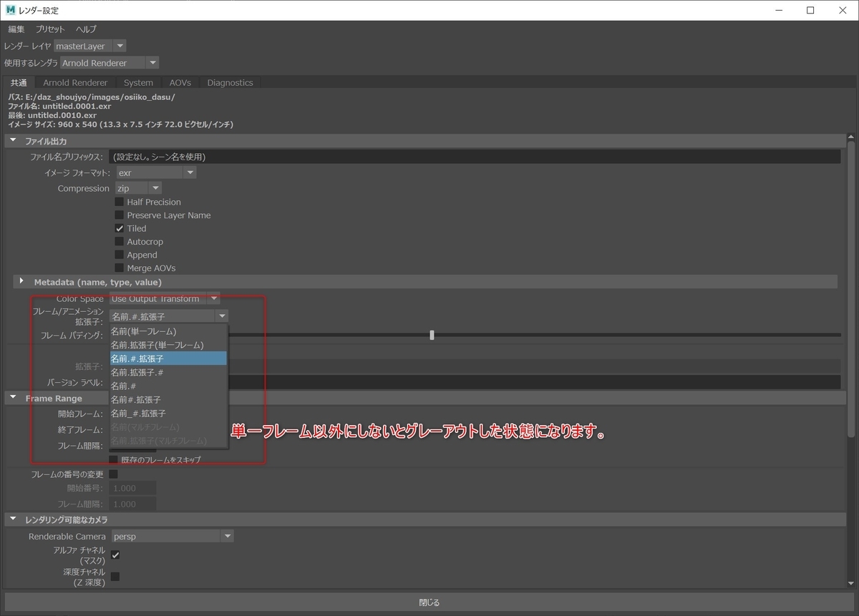This screenshot has width=859, height=616.
Task: Uncheck the Tiled checkbox
Action: tap(120, 228)
